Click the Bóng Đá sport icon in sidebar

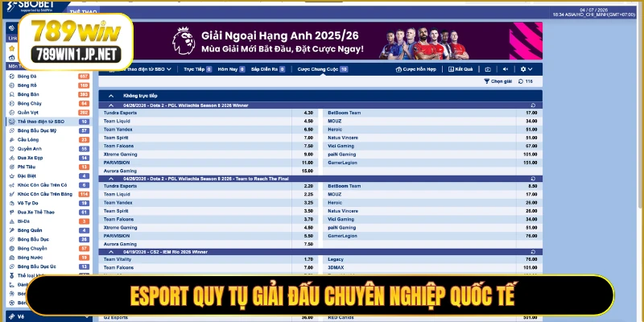tap(10, 76)
